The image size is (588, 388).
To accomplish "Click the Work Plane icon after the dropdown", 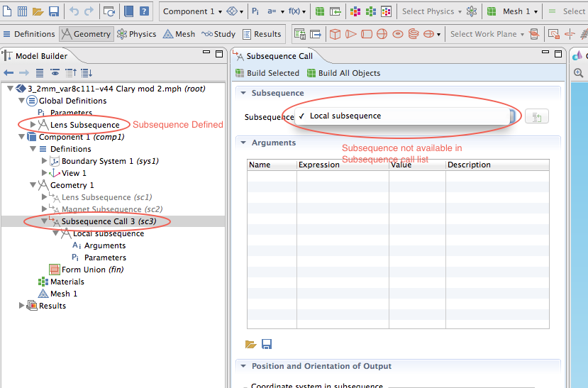I will click(x=534, y=34).
